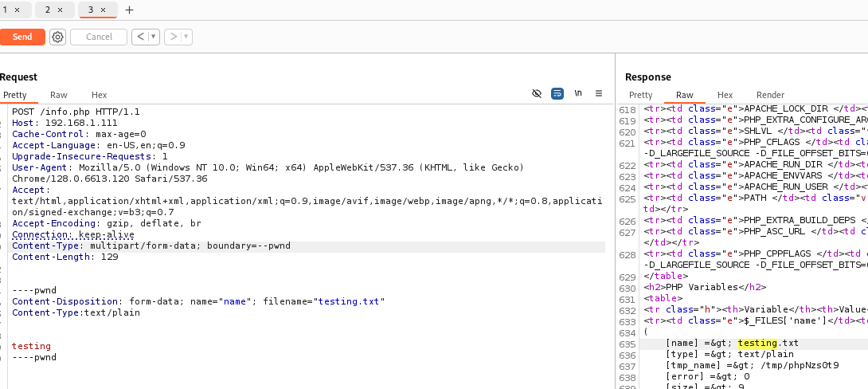Switch request view to Hex tab
The width and height of the screenshot is (868, 389).
(99, 95)
